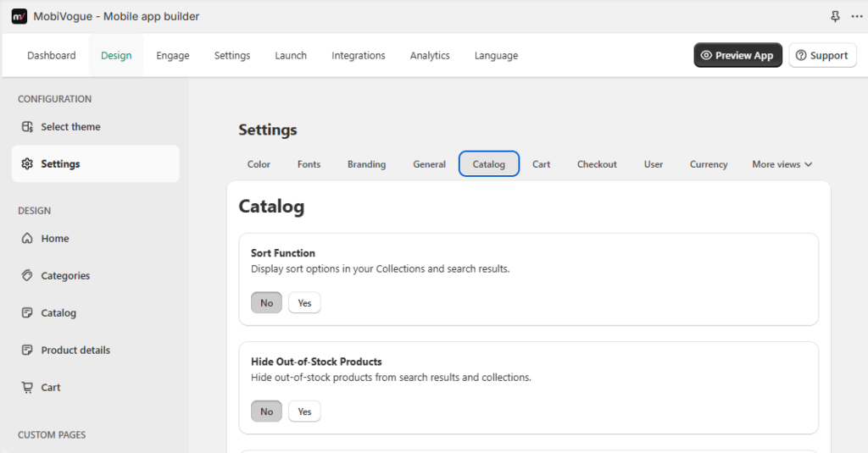Click the CUSTOM PAGES section label
This screenshot has height=453, width=868.
(x=52, y=434)
